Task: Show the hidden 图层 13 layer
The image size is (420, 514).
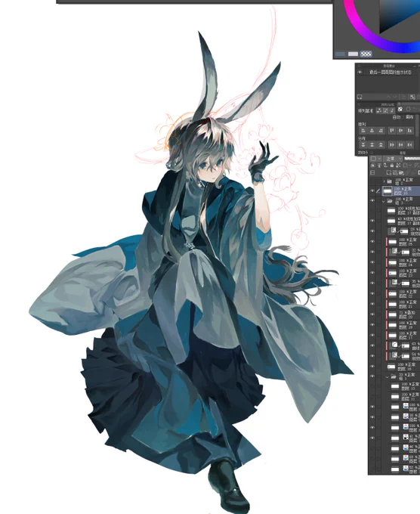Action: [372, 386]
